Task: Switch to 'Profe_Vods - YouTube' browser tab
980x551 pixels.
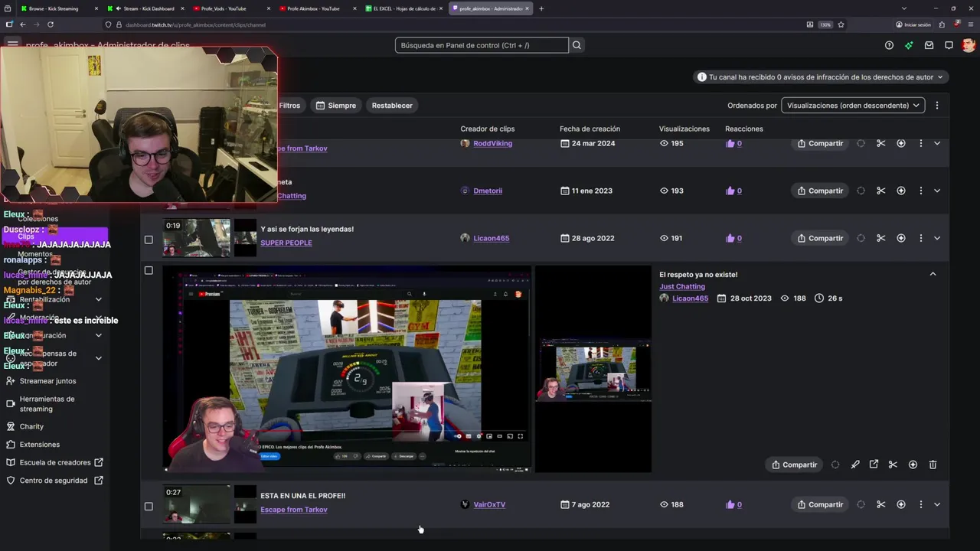Action: coord(232,8)
